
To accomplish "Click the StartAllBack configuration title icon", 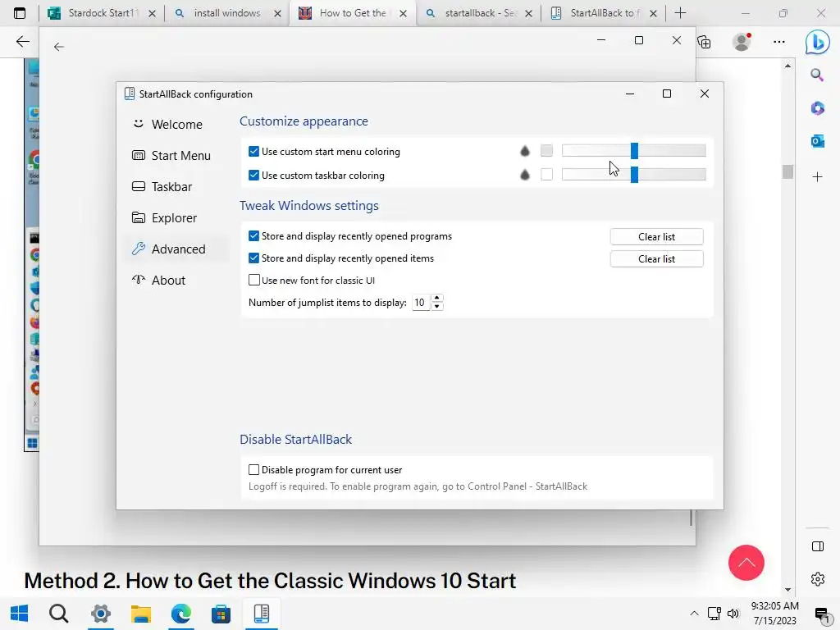I will click(x=129, y=94).
